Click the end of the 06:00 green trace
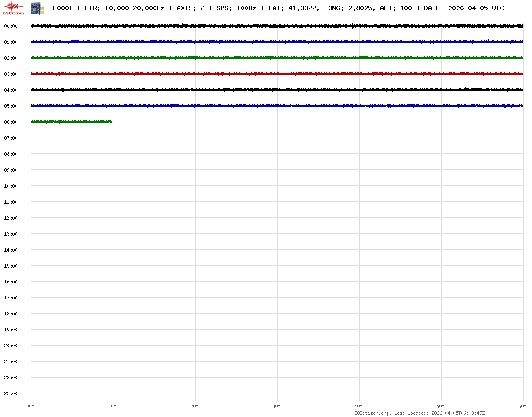The image size is (532, 417). click(x=110, y=122)
